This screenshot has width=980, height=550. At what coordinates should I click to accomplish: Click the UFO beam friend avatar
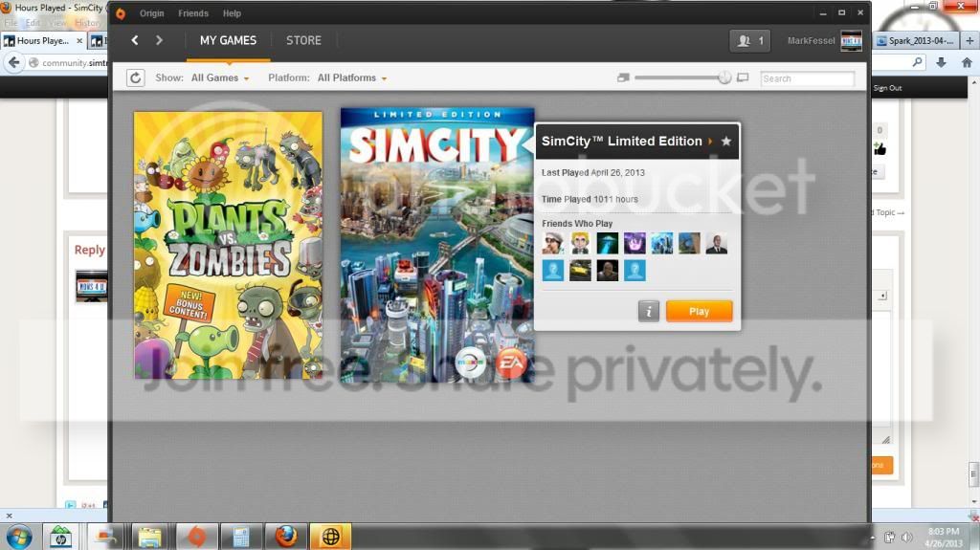(x=608, y=243)
